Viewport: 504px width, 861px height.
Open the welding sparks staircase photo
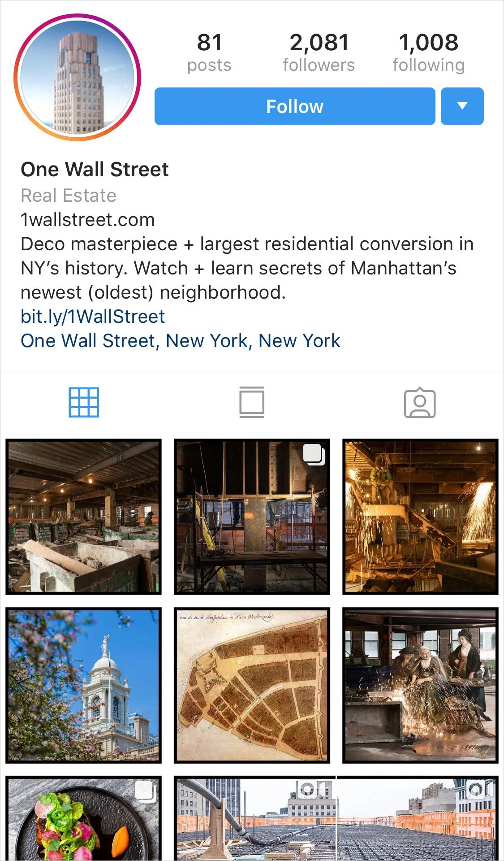pyautogui.click(x=420, y=517)
